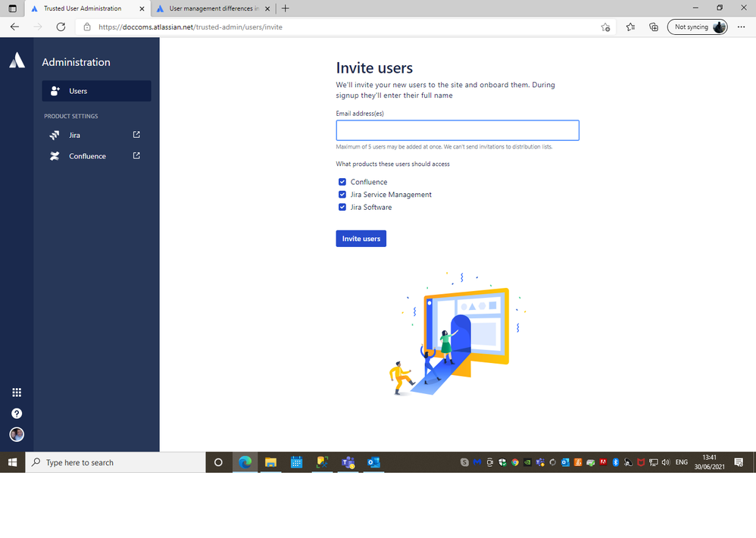
Task: Click the Users person-plus icon
Action: click(55, 91)
